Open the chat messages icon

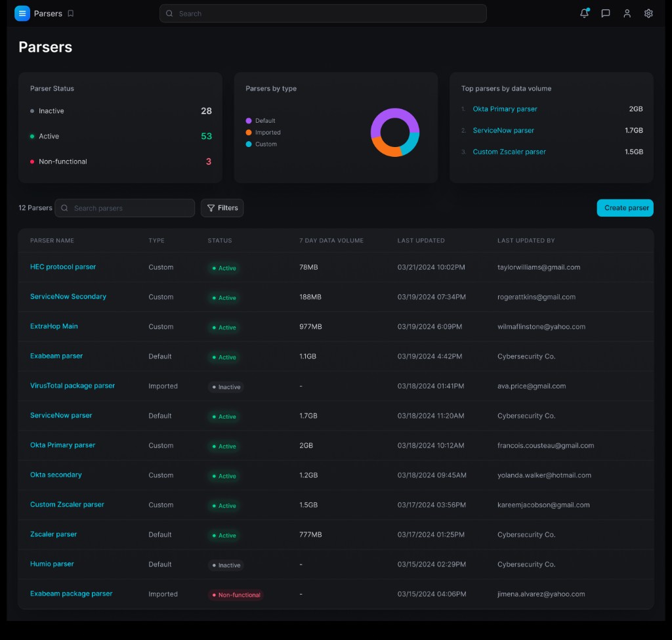605,13
